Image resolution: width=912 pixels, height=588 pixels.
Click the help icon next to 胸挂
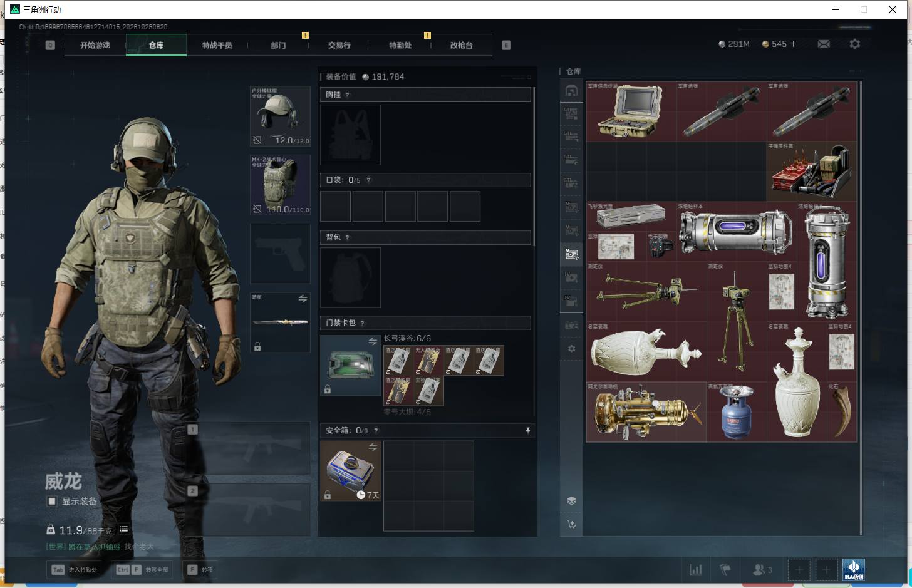point(347,95)
